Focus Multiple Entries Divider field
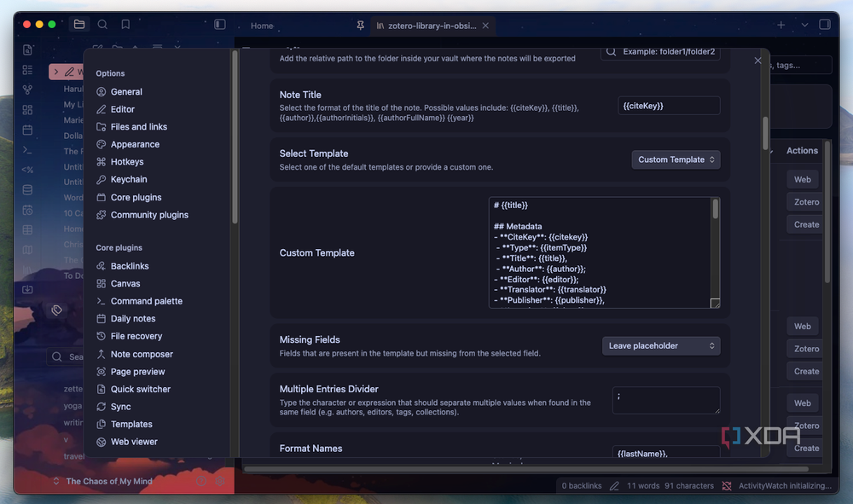The image size is (853, 504). pyautogui.click(x=666, y=400)
